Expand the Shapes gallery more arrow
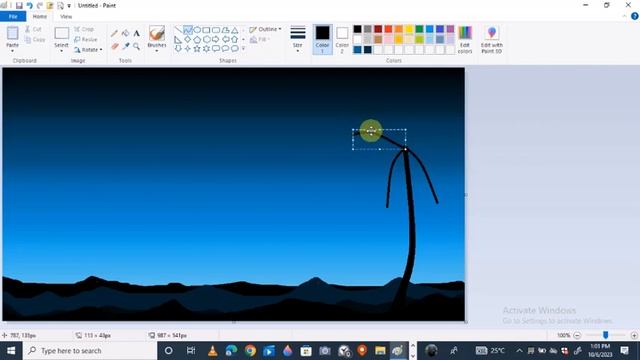Image resolution: width=640 pixels, height=360 pixels. click(x=244, y=49)
